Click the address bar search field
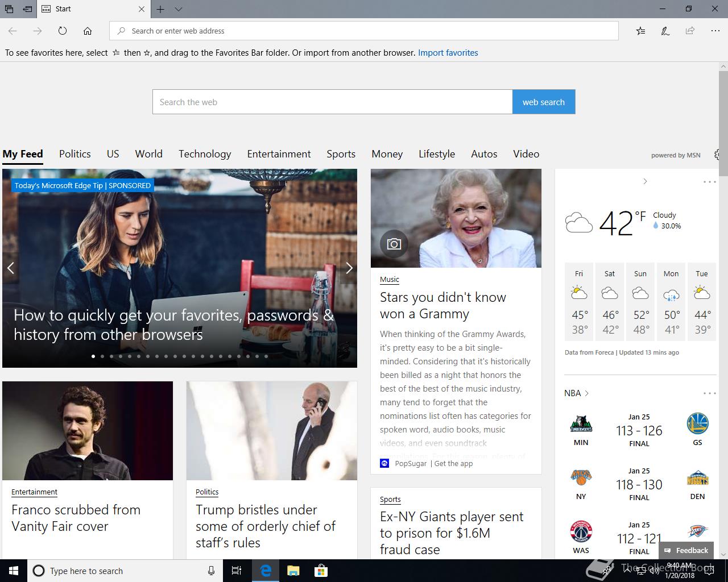The width and height of the screenshot is (728, 582). point(364,31)
